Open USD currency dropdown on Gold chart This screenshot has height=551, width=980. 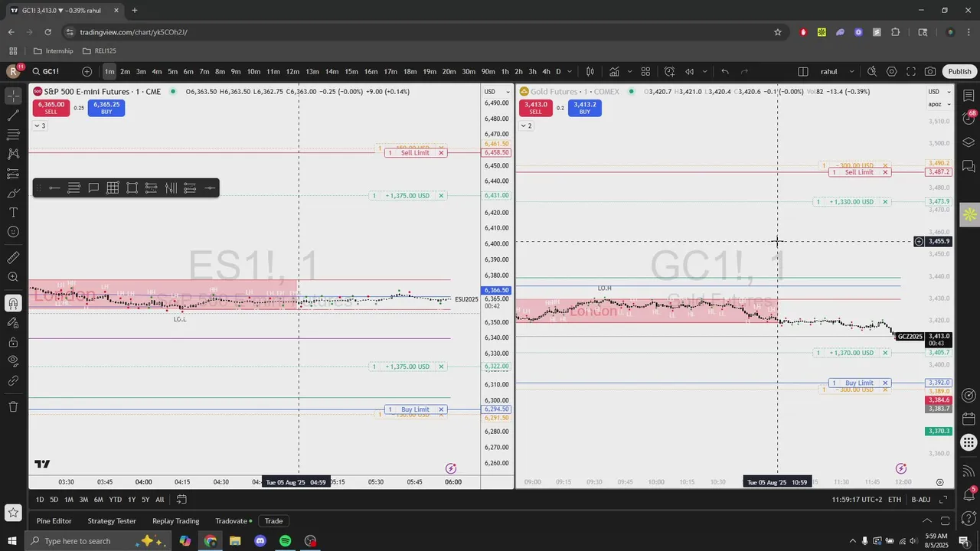click(x=939, y=92)
